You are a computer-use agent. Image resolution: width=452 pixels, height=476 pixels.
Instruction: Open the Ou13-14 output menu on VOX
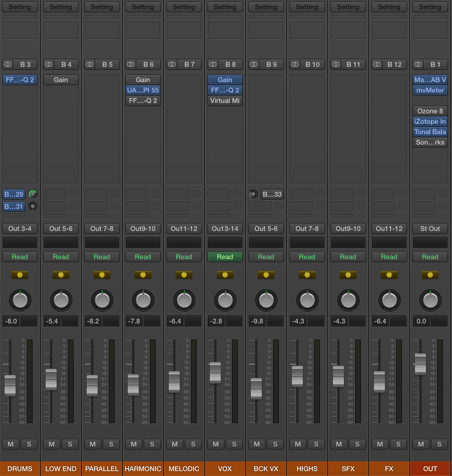coord(225,229)
